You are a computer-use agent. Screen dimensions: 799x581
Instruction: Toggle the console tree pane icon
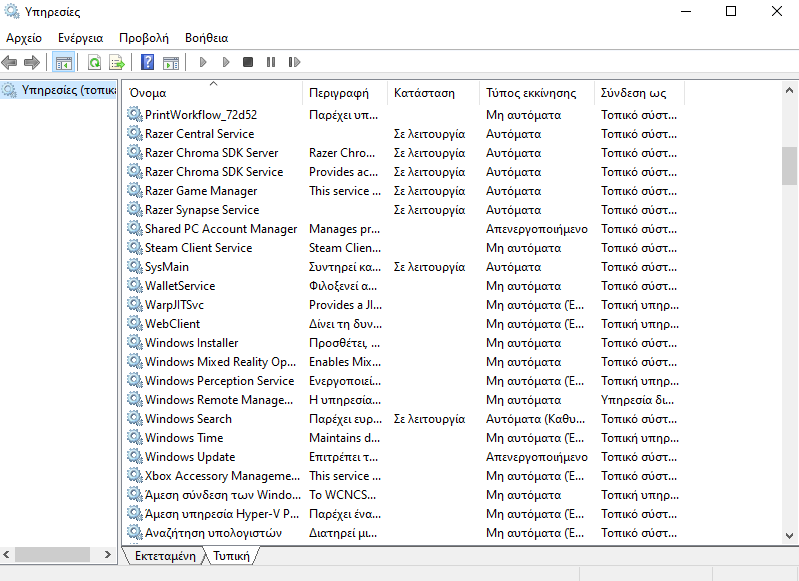[64, 63]
